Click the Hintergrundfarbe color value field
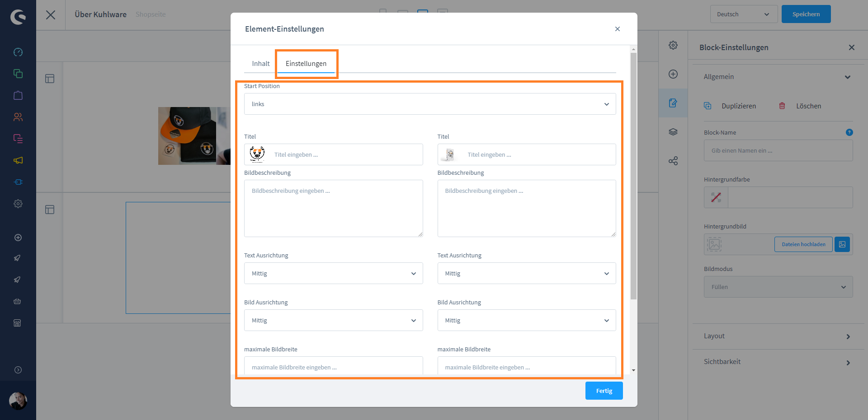 click(x=790, y=197)
